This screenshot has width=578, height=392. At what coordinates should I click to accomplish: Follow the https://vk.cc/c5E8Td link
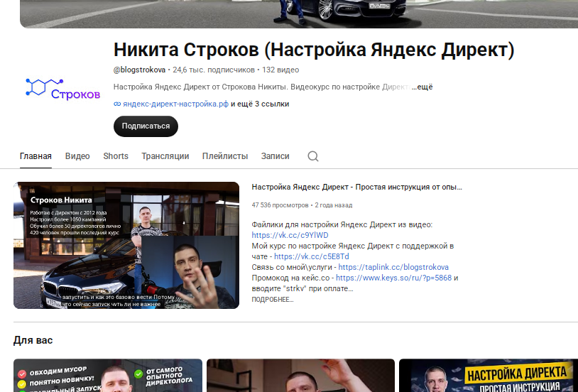(312, 256)
